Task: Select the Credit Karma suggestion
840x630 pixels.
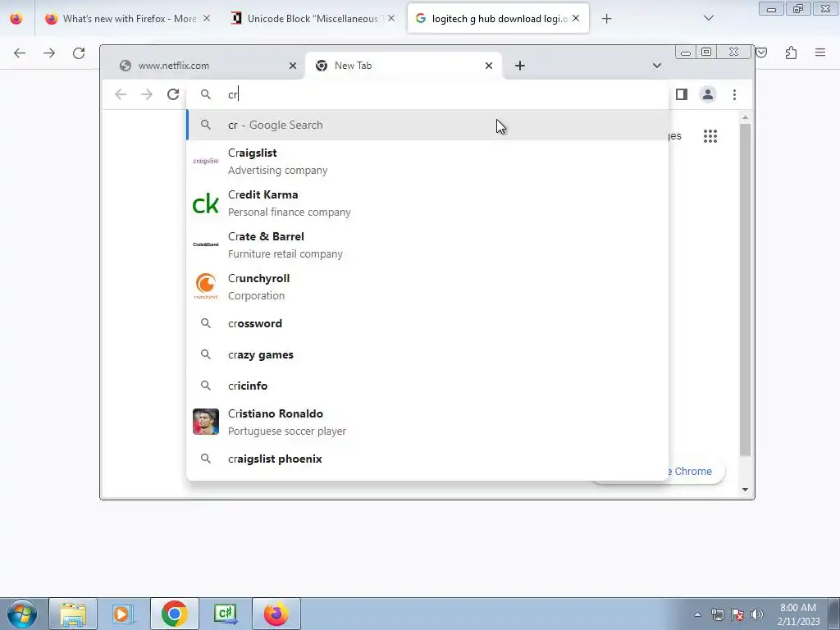Action: point(427,203)
